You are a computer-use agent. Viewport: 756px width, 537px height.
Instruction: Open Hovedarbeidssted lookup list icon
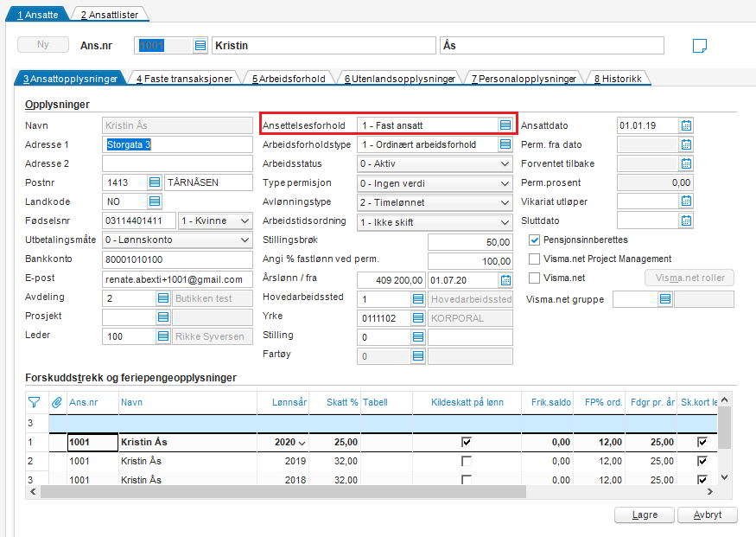coord(418,299)
